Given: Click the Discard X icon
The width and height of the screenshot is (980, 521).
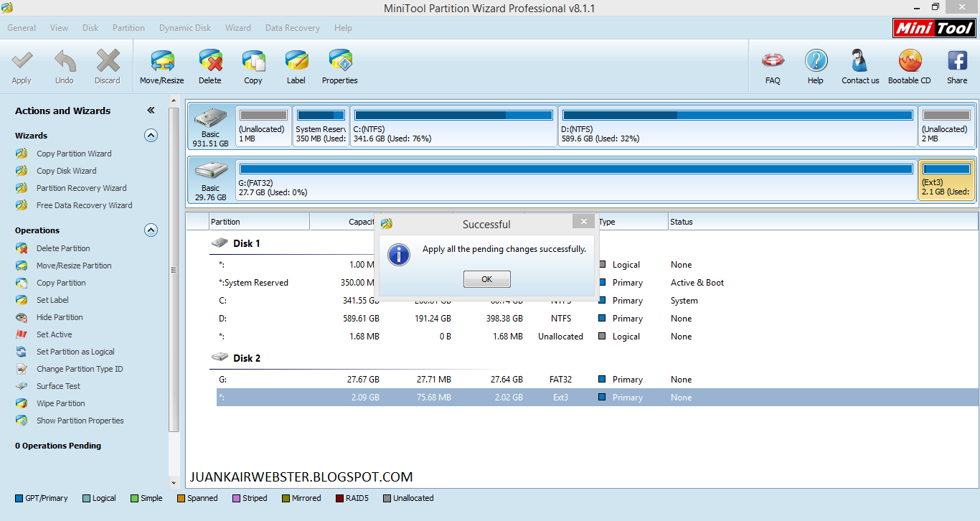Looking at the screenshot, I should (108, 61).
